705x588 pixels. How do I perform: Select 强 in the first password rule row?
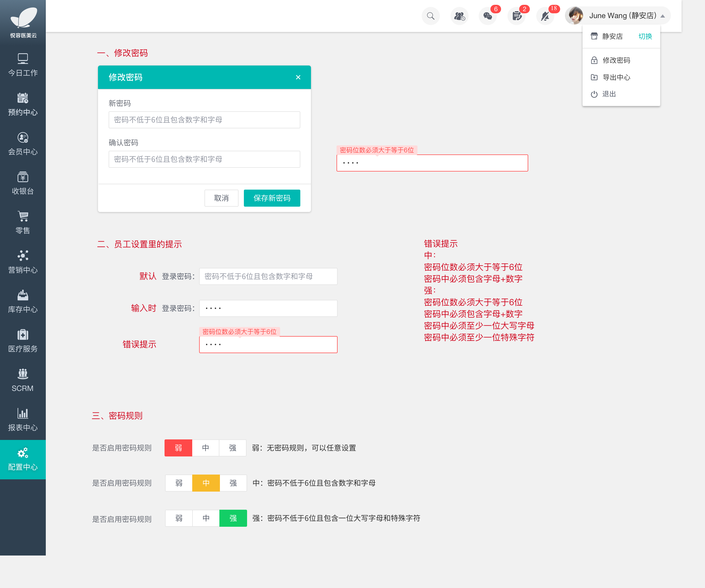tap(233, 448)
